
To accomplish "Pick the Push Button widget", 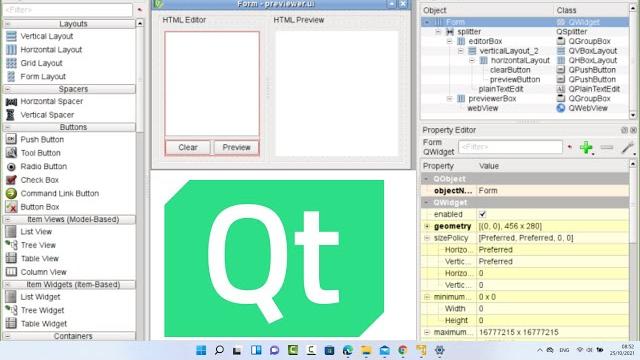I will click(x=42, y=140).
